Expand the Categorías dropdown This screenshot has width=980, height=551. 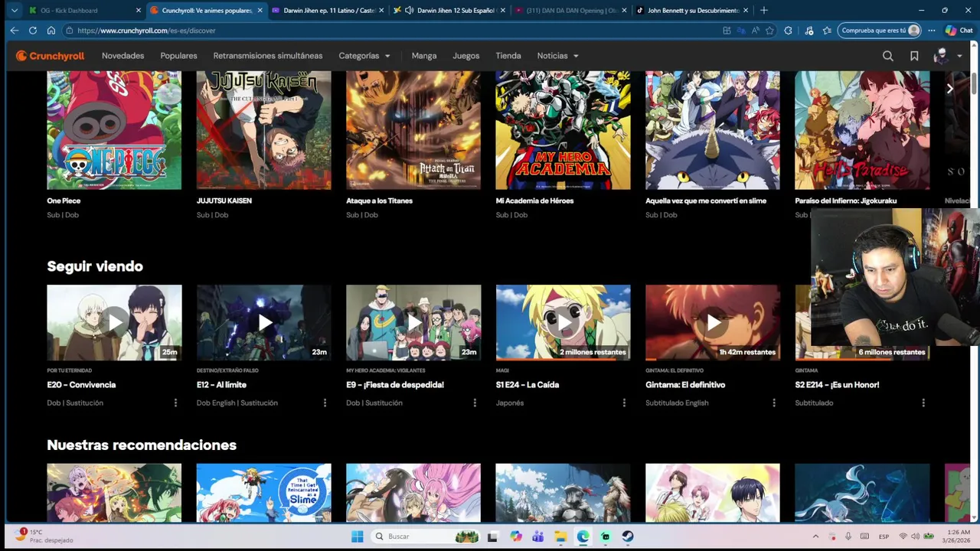click(364, 56)
